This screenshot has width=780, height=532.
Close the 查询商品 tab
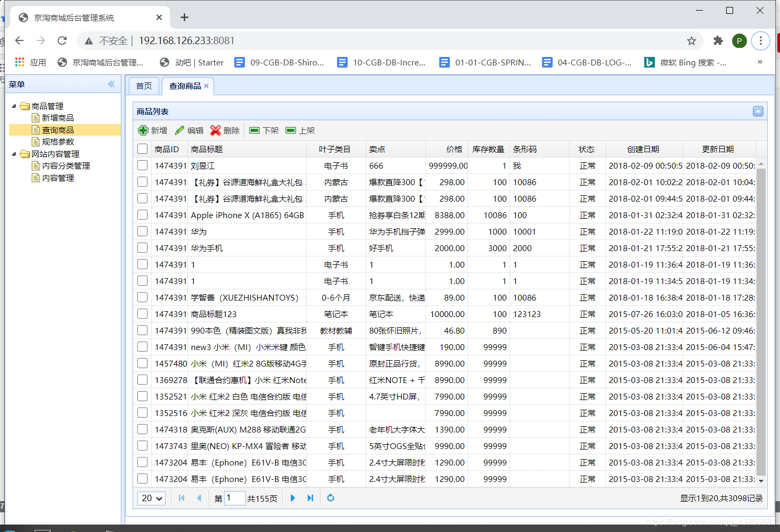(207, 86)
